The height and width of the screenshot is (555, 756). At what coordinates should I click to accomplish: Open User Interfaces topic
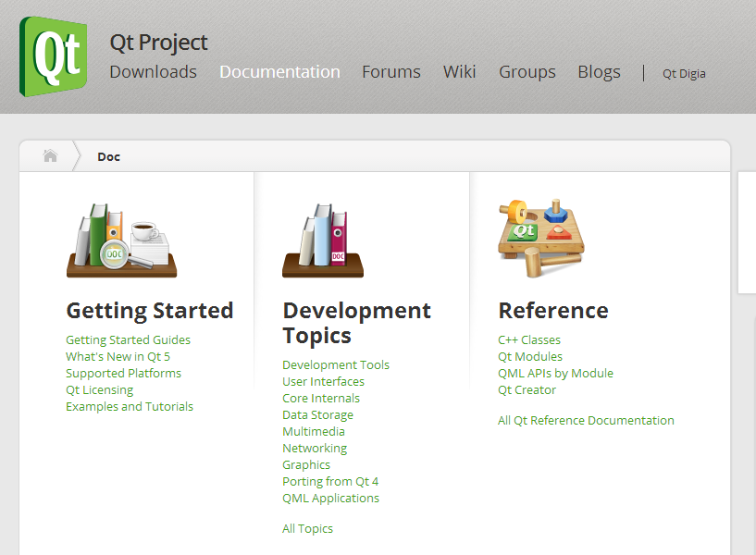pyautogui.click(x=324, y=381)
